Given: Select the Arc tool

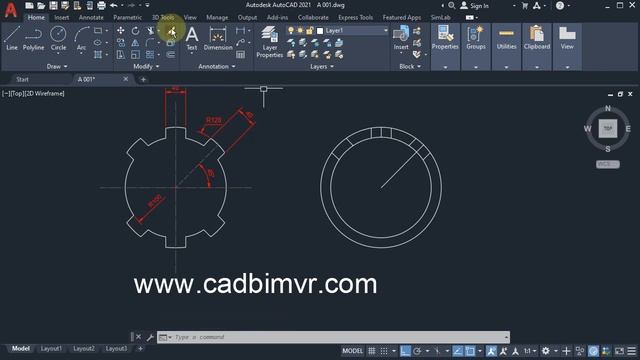Looking at the screenshot, I should pyautogui.click(x=81, y=38).
